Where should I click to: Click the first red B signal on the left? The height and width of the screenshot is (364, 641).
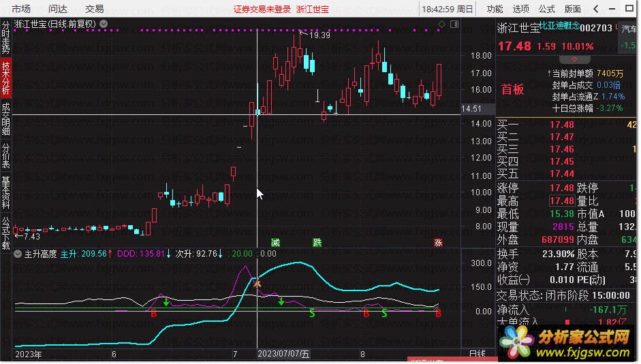(154, 314)
